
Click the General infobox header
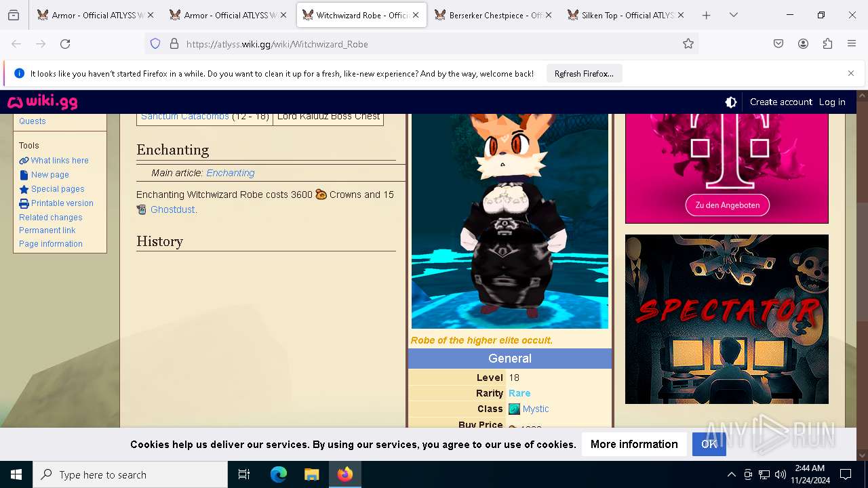[510, 359]
